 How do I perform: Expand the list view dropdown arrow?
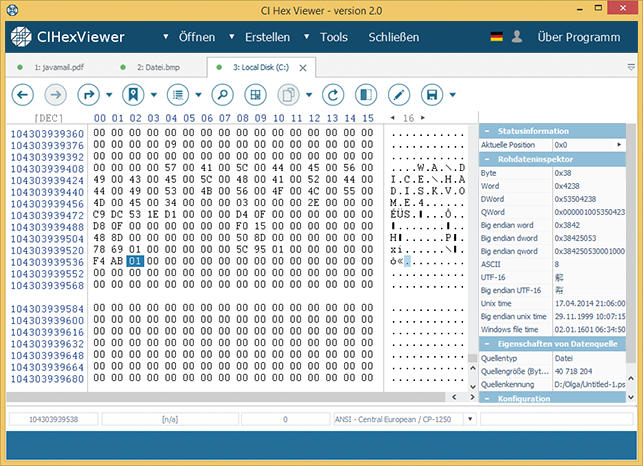(198, 95)
